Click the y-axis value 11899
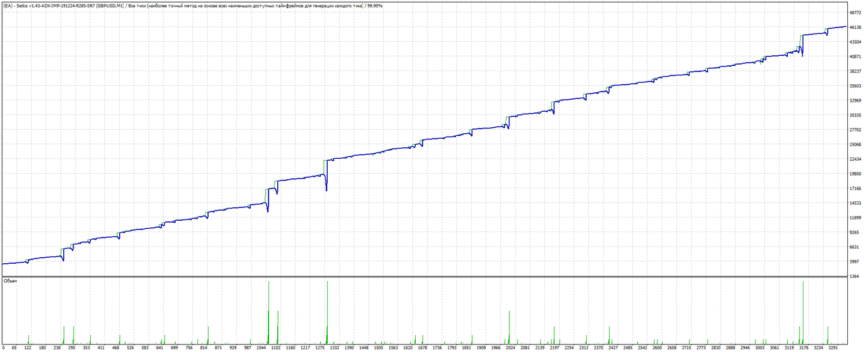This screenshot has height=352, width=868. [x=856, y=217]
